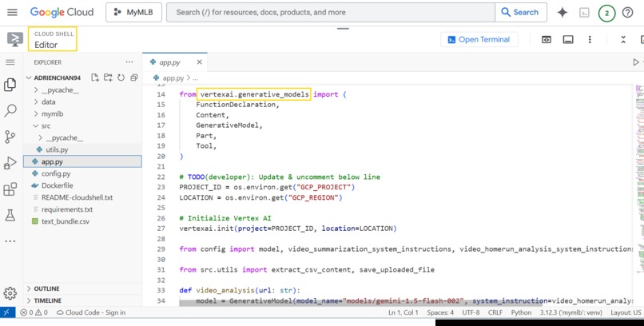Viewport: 644px width, 326px height.
Task: Select app.py in the file tree
Action: 82,161
